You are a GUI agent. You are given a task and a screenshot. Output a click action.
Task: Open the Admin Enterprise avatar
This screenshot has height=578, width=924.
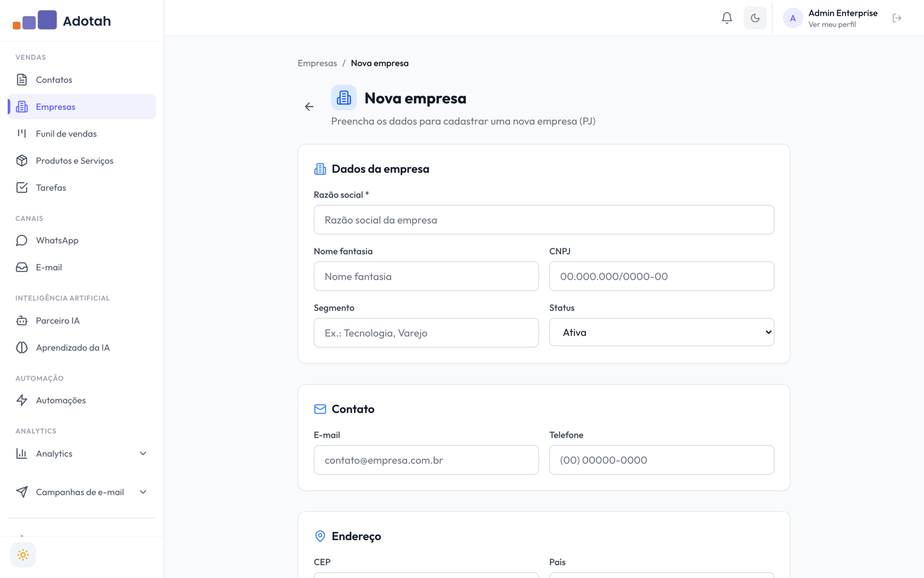793,18
